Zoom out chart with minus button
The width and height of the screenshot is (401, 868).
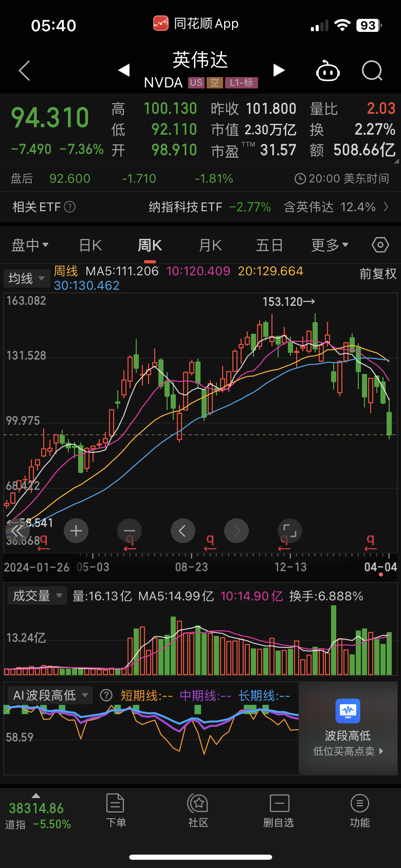point(130,531)
